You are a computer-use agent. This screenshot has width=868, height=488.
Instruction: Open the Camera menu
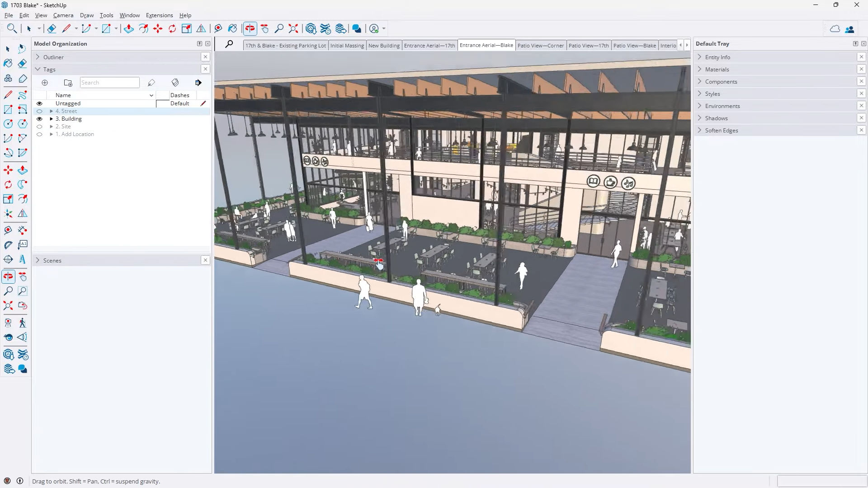[x=63, y=15]
